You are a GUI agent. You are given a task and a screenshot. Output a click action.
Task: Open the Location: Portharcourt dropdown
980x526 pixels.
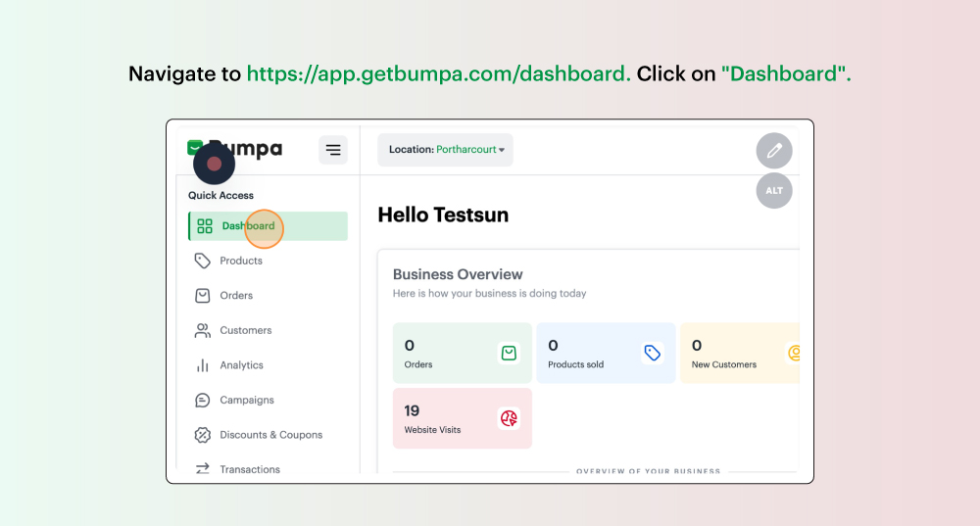(x=445, y=150)
